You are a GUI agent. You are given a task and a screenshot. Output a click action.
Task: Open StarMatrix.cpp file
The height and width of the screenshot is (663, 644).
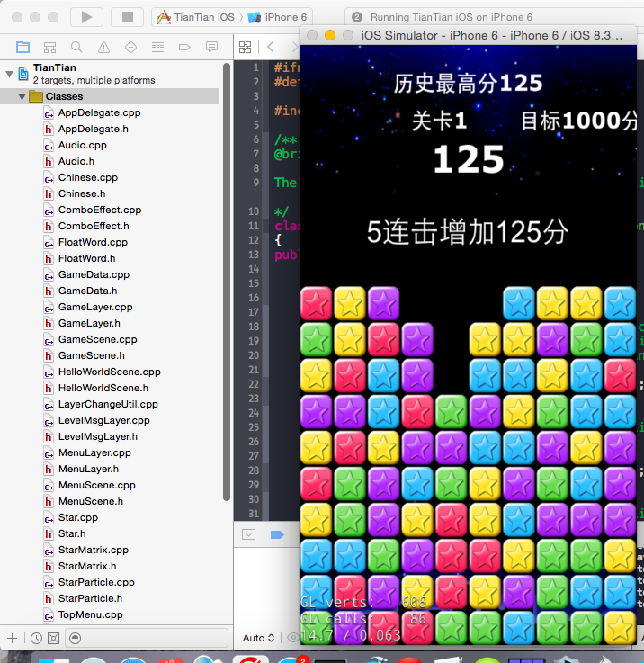pyautogui.click(x=94, y=551)
